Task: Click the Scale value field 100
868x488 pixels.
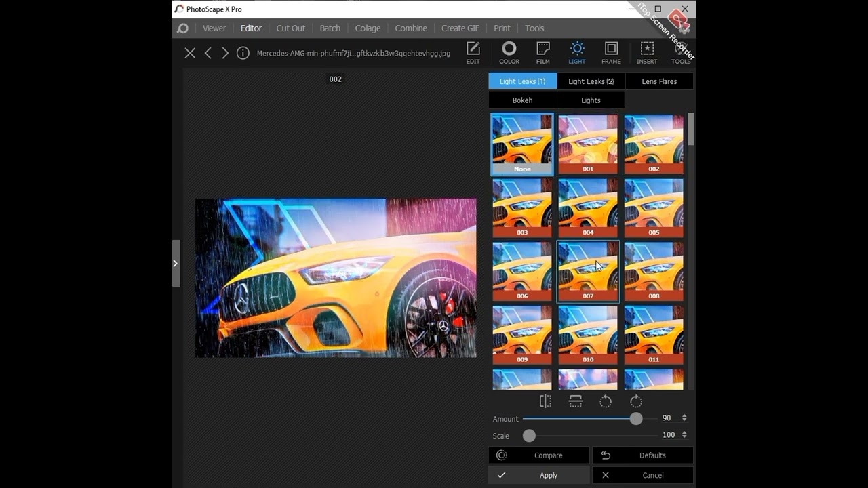Action: tap(668, 435)
